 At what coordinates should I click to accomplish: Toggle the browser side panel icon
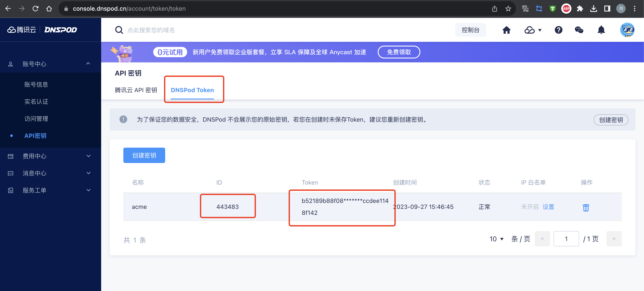click(607, 9)
